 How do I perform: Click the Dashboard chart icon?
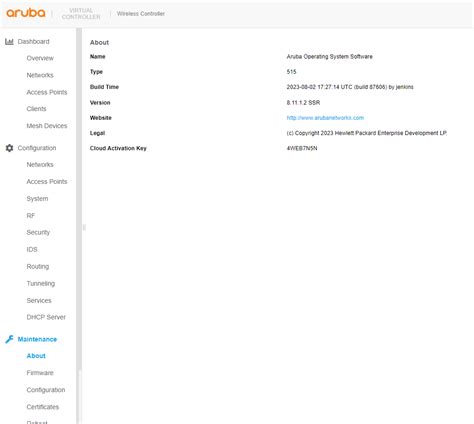coord(9,42)
